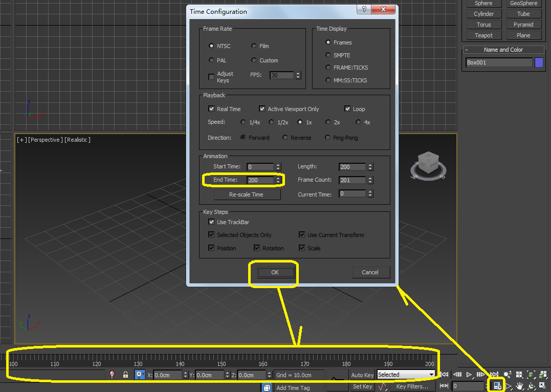Uncheck the Real Time playback option
The height and width of the screenshot is (392, 551).
(x=211, y=109)
